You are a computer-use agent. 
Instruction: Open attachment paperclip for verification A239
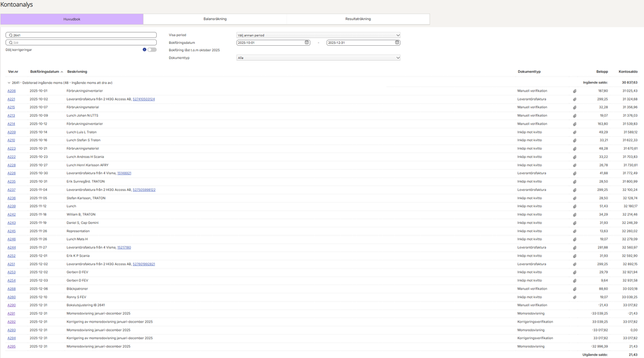click(x=574, y=206)
